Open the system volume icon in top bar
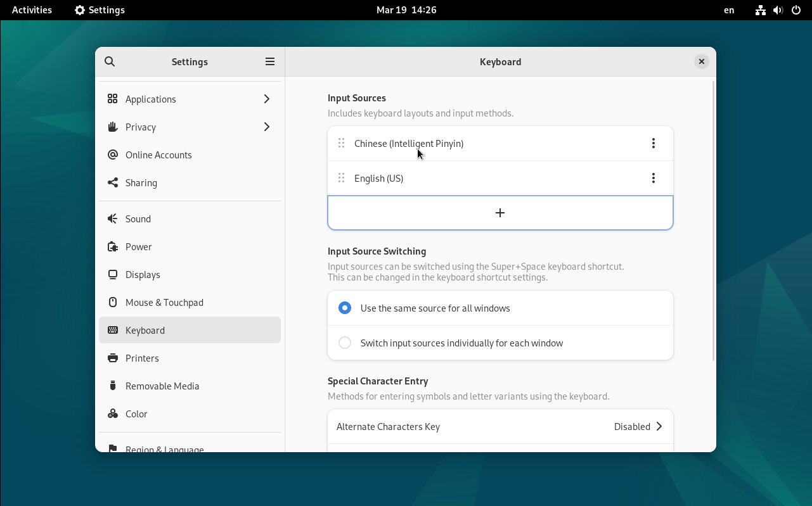812x506 pixels. pos(778,10)
